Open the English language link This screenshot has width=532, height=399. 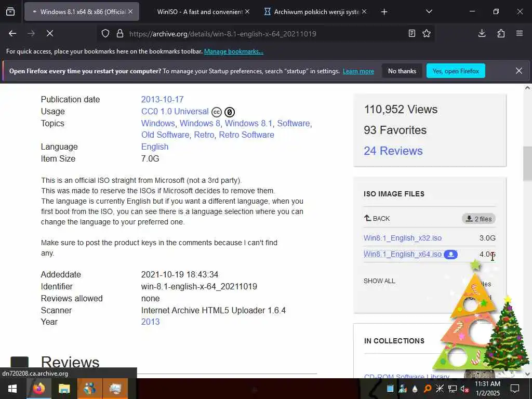(155, 147)
